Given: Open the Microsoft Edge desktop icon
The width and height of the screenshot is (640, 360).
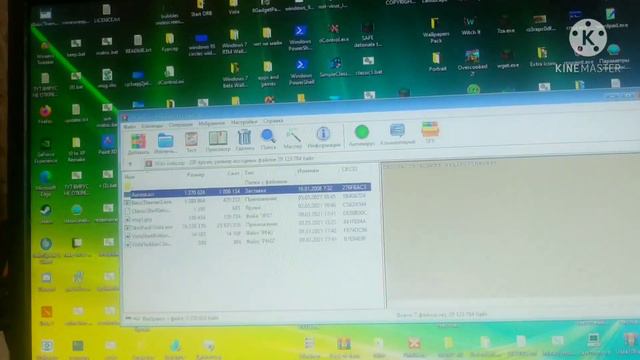Looking at the screenshot, I should (45, 183).
